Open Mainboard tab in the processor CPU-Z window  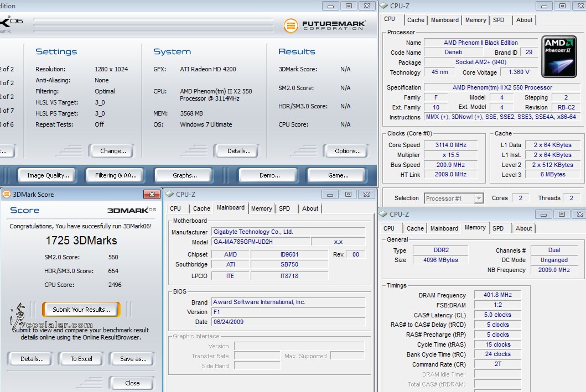[445, 20]
